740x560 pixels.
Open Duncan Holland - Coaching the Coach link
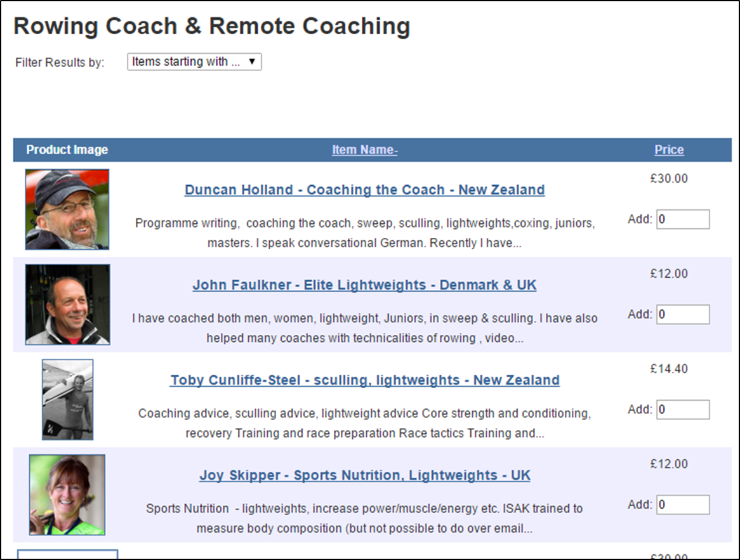[364, 190]
